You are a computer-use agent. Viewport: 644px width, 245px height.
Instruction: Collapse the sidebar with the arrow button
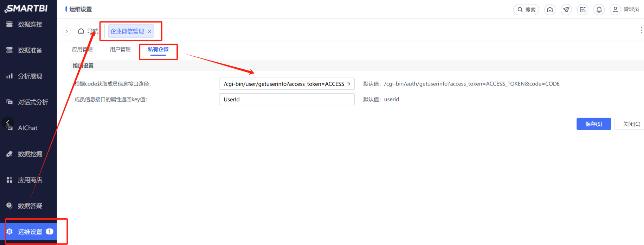click(x=8, y=123)
